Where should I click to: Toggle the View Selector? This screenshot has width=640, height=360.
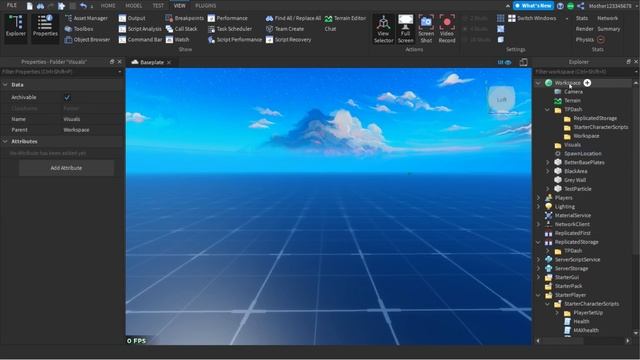click(x=383, y=29)
